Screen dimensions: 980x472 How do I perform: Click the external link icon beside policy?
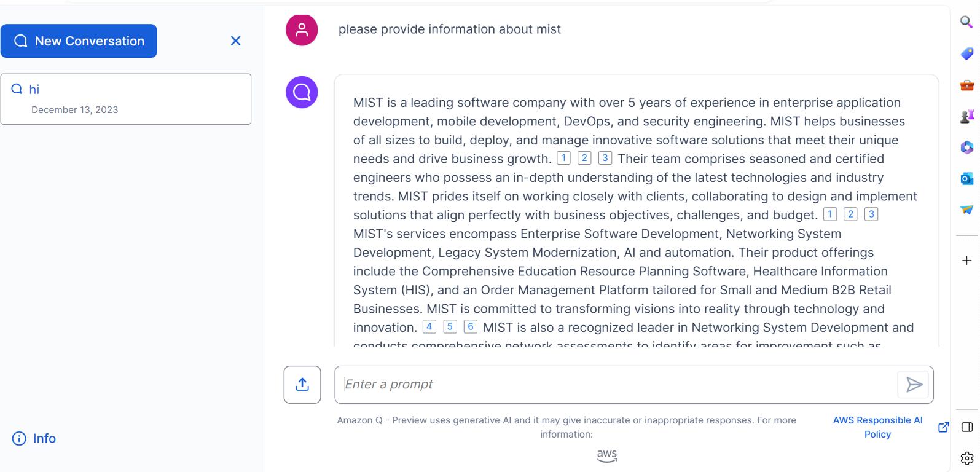point(944,427)
